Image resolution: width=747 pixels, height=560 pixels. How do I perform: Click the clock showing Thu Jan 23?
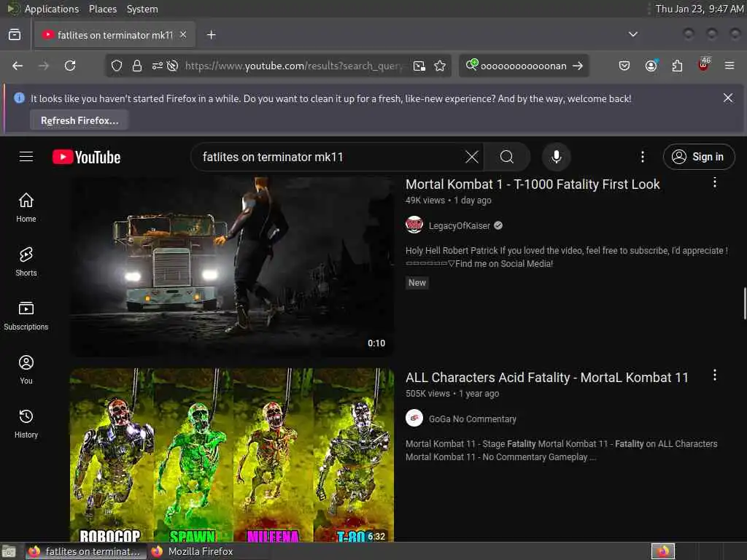[x=699, y=9]
